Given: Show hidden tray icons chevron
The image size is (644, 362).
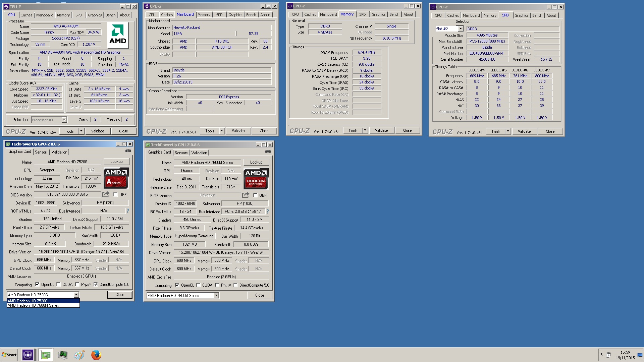Looking at the screenshot, I should 601,355.
